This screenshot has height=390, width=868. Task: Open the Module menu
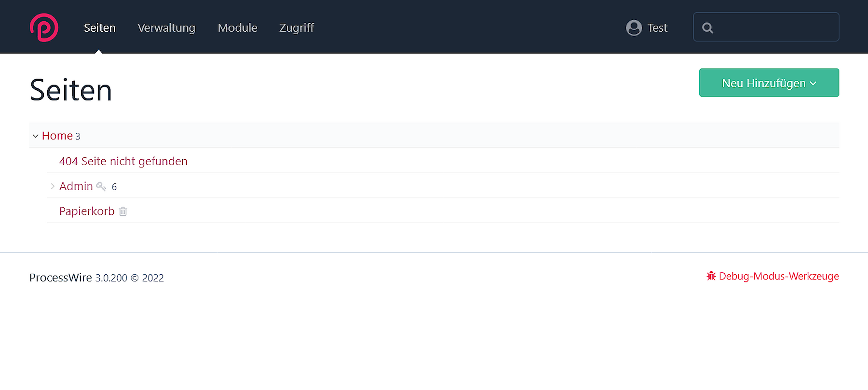(237, 28)
